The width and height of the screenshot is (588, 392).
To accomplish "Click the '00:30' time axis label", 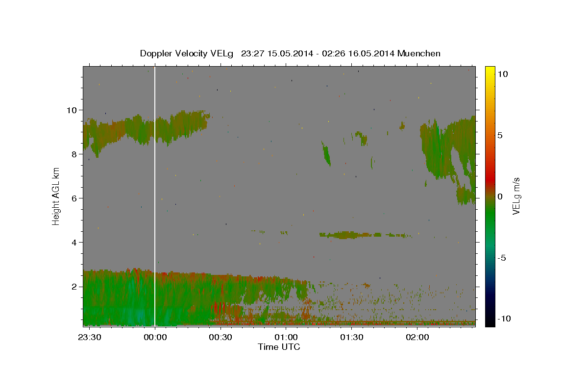I will [220, 338].
